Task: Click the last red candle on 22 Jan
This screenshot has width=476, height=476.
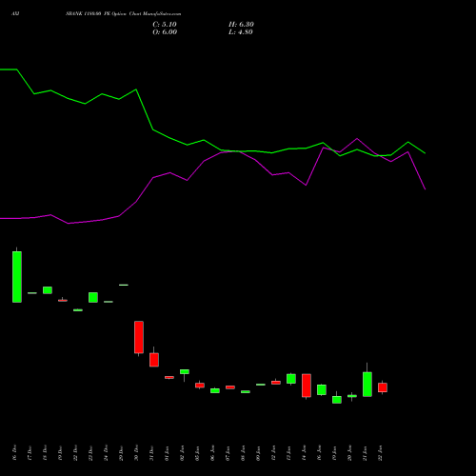Action: [x=383, y=387]
